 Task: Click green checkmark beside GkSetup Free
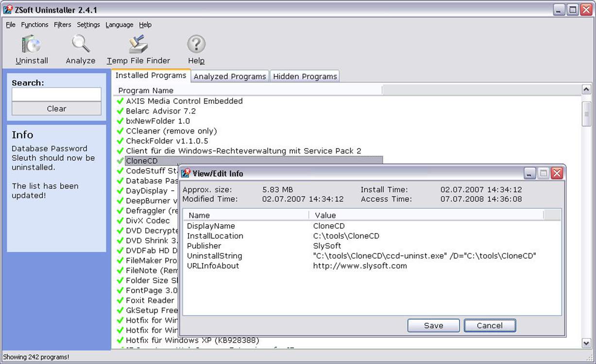pos(120,310)
